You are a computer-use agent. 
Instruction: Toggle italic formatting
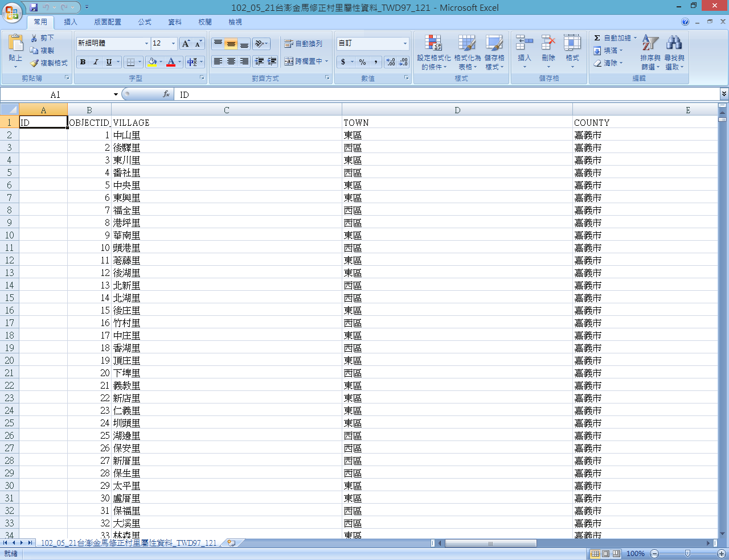(x=96, y=62)
